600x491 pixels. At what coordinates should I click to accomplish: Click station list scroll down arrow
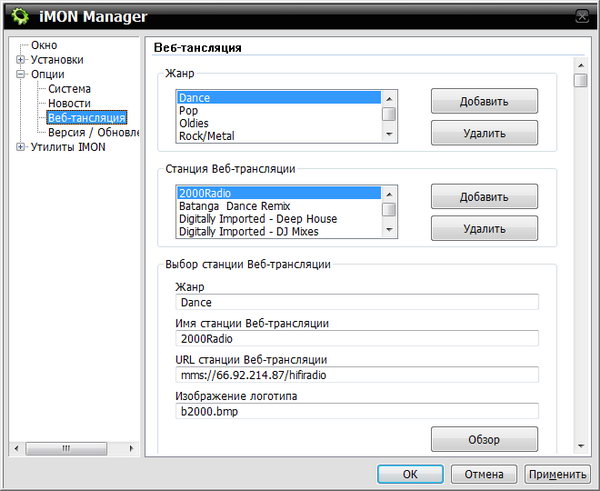tap(389, 229)
